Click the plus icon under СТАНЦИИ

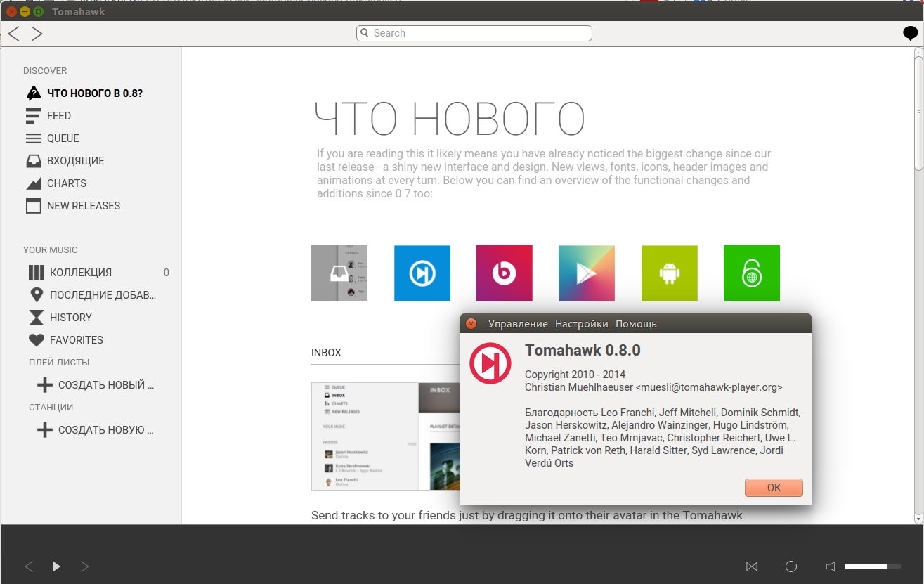[x=45, y=429]
